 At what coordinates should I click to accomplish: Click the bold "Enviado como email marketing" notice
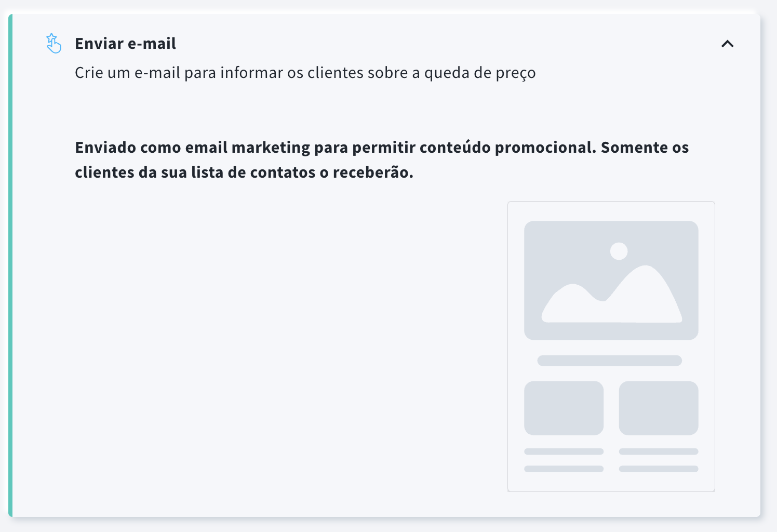coord(382,159)
